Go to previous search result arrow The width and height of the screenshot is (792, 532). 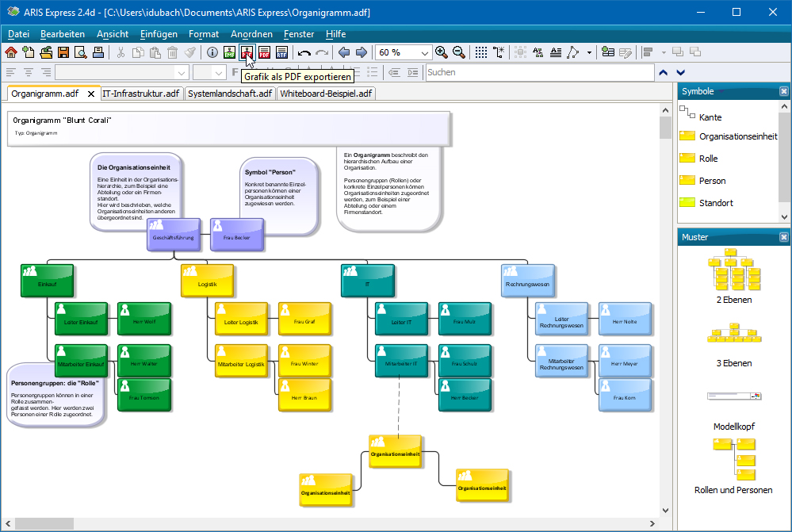[664, 73]
